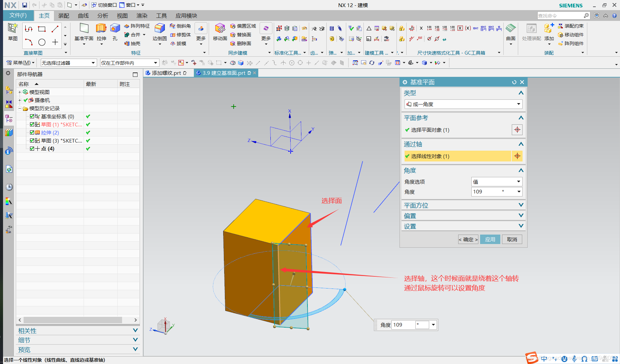Click the on-screen 角度 109 input box

point(403,325)
